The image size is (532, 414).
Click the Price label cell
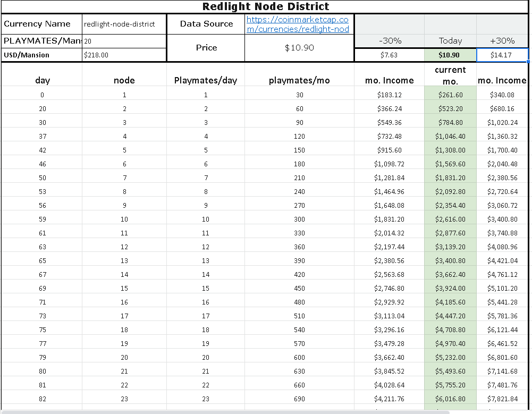tap(206, 48)
